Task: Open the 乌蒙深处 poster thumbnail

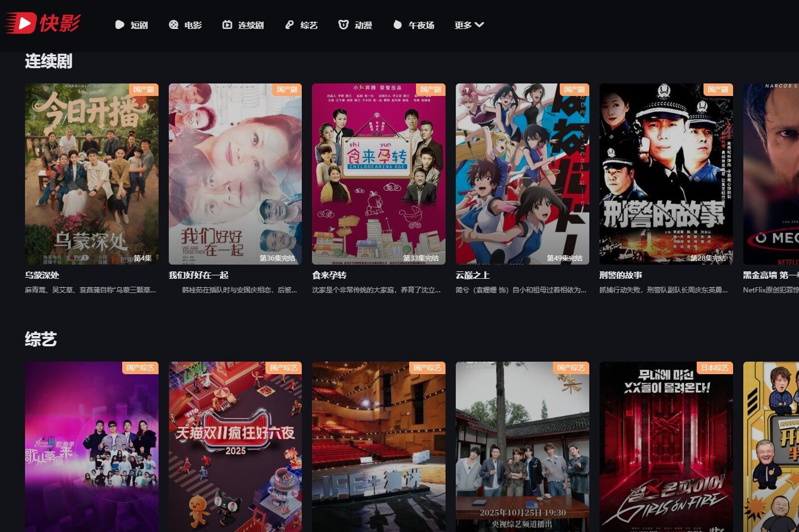Action: tap(91, 174)
